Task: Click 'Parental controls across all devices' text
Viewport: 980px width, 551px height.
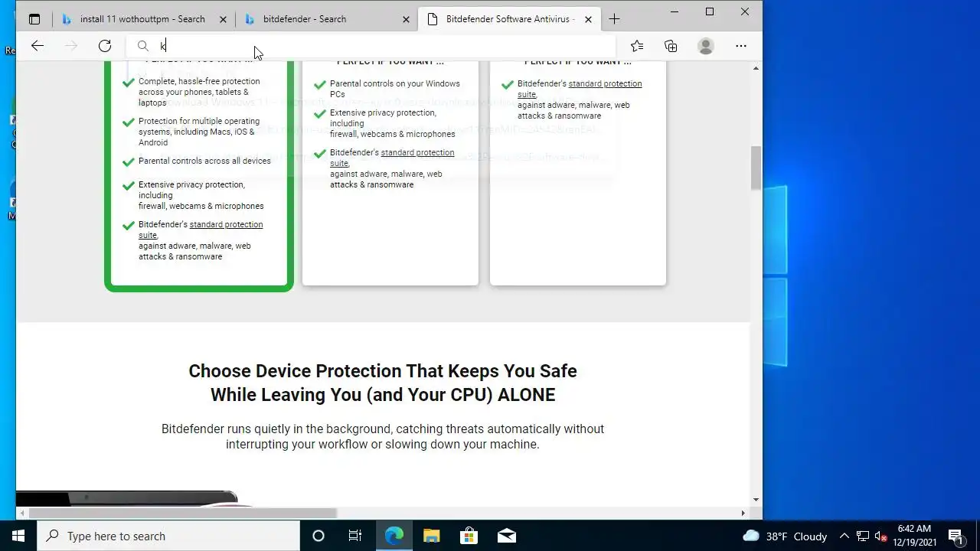Action: pos(204,161)
